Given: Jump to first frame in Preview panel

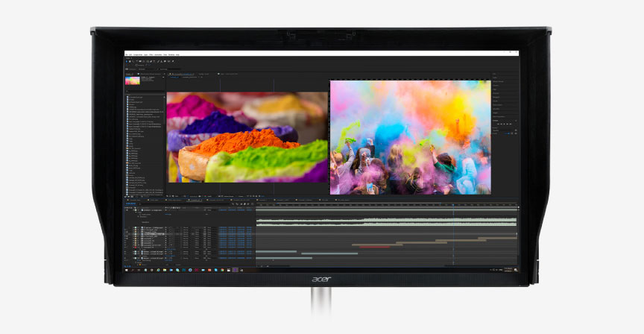Looking at the screenshot, I should click(x=498, y=124).
